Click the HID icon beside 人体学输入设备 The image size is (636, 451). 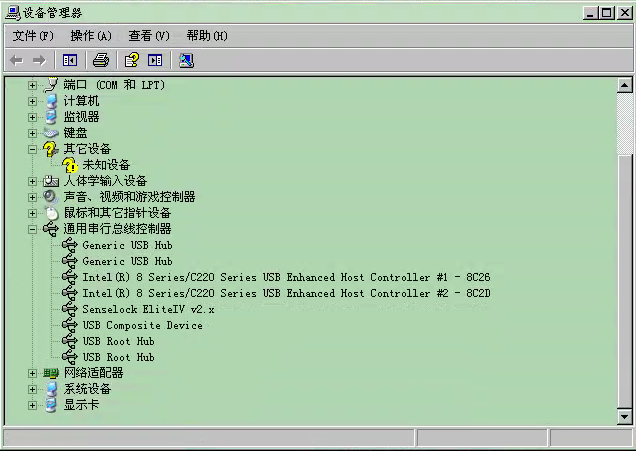coord(51,181)
